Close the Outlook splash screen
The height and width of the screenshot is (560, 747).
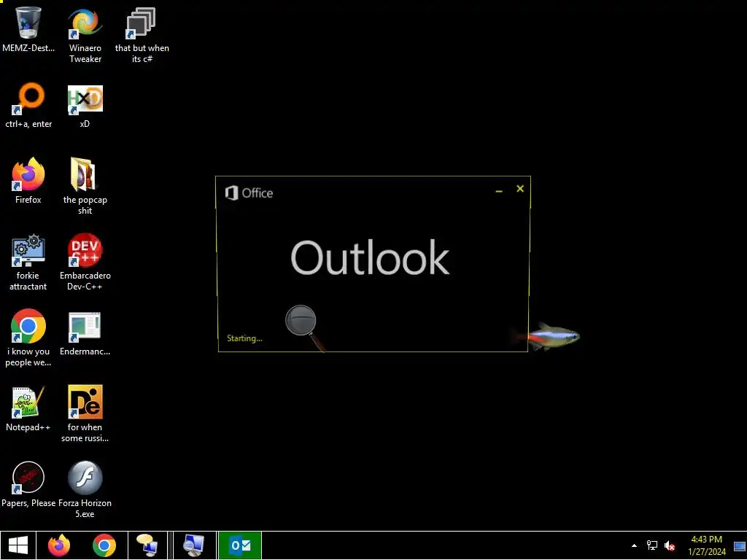pyautogui.click(x=520, y=189)
